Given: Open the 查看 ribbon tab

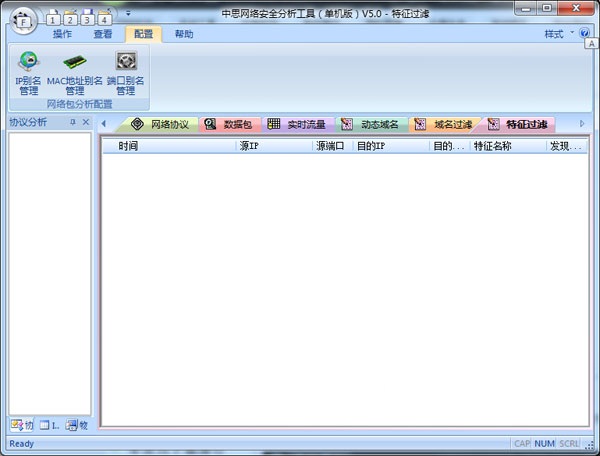Looking at the screenshot, I should 103,34.
